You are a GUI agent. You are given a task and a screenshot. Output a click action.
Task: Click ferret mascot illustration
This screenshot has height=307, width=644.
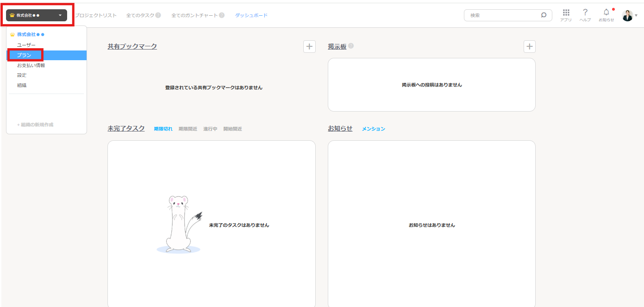pyautogui.click(x=179, y=224)
